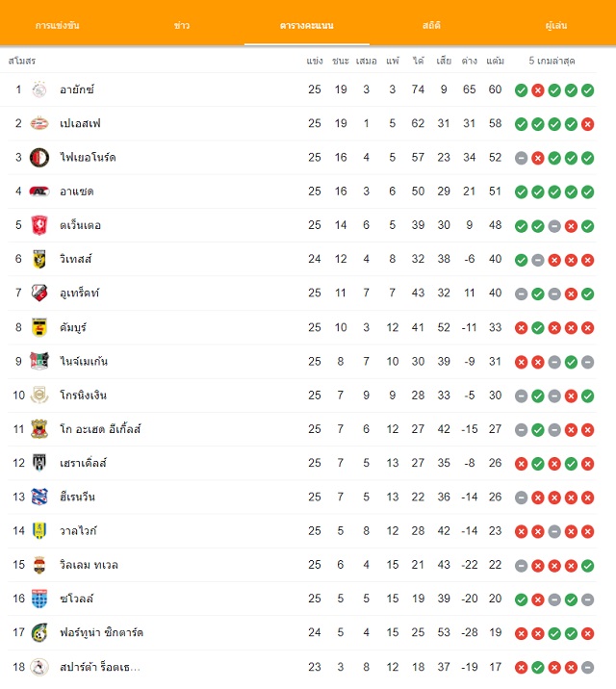Viewport: 616px width, 689px height.
Task: Click the Twente red crest icon
Action: coord(39,225)
